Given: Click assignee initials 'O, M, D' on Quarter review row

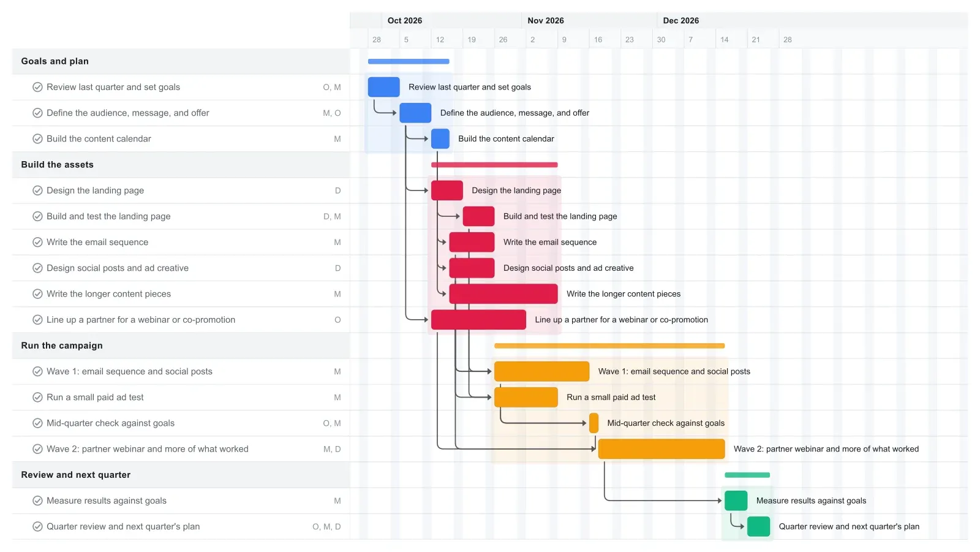Looking at the screenshot, I should tap(326, 527).
